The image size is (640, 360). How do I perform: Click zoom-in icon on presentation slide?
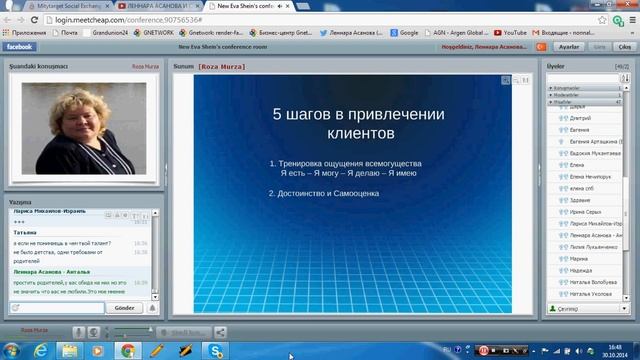pos(506,80)
